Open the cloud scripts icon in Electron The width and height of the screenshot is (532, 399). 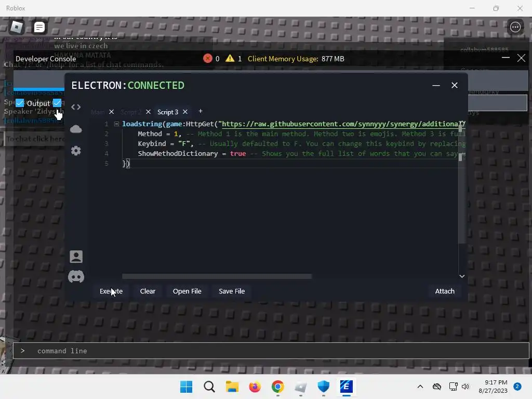(76, 129)
